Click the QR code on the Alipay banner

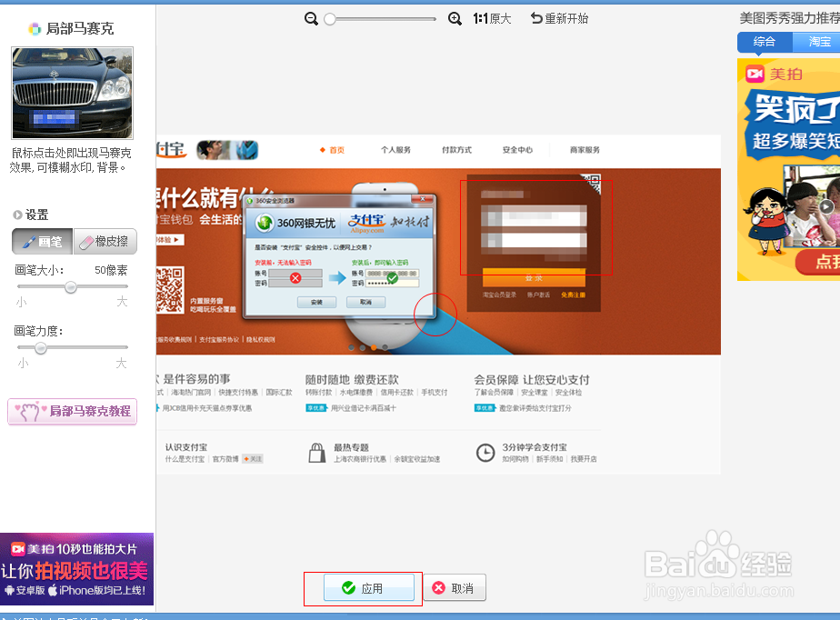click(170, 290)
